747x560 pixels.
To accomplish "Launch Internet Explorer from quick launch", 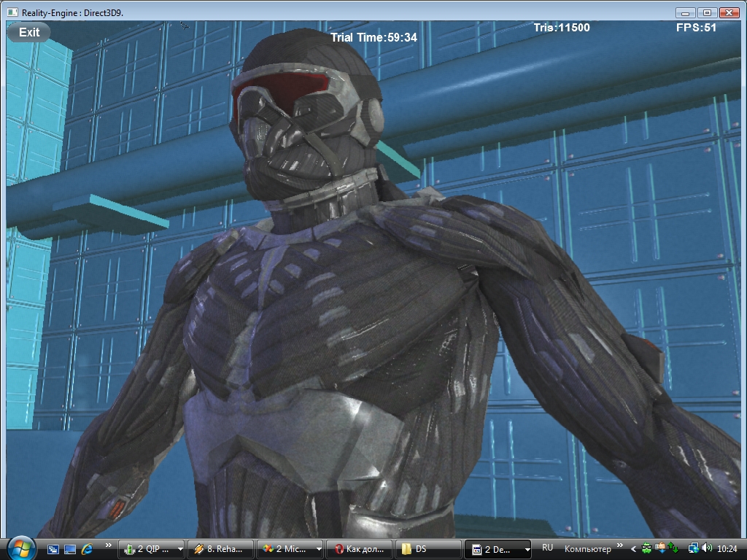I will (88, 549).
